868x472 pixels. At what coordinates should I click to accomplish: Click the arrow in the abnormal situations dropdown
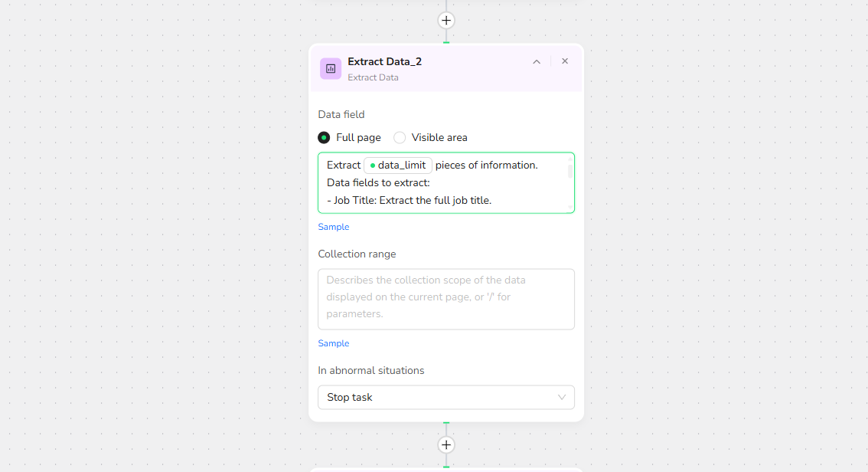[x=562, y=398]
